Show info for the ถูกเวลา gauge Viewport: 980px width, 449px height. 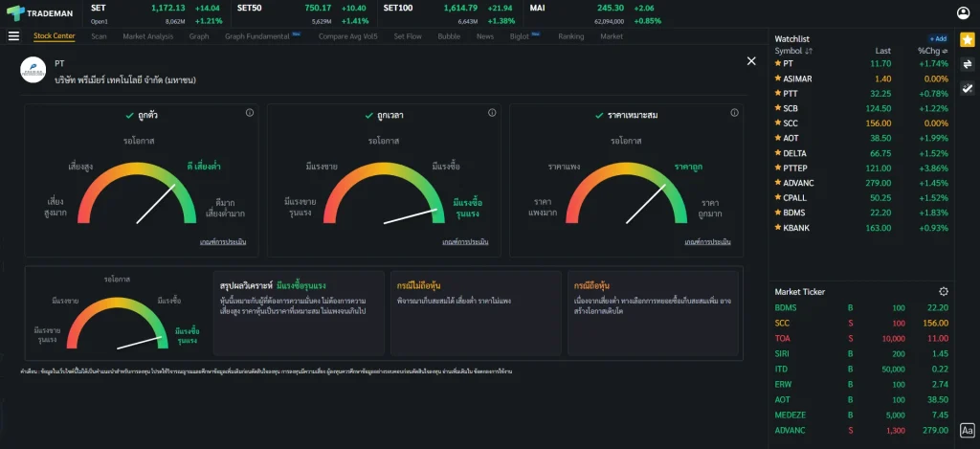pos(492,114)
